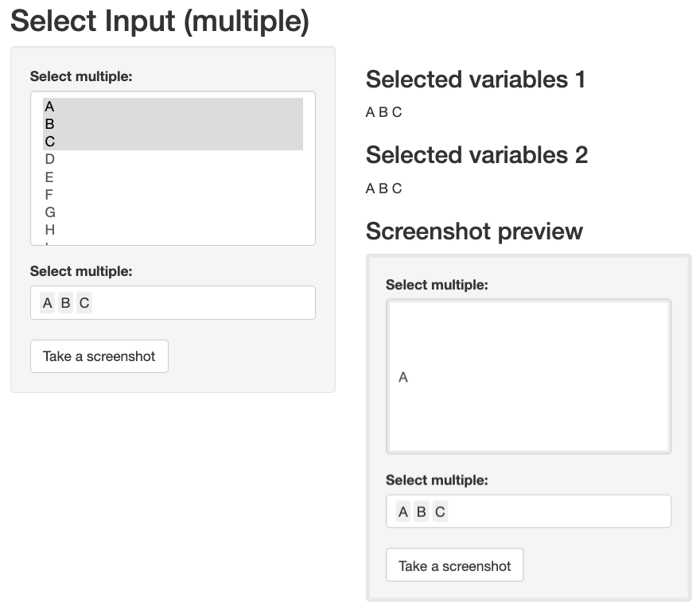Click option A in the screenshot preview listbox

(x=403, y=377)
